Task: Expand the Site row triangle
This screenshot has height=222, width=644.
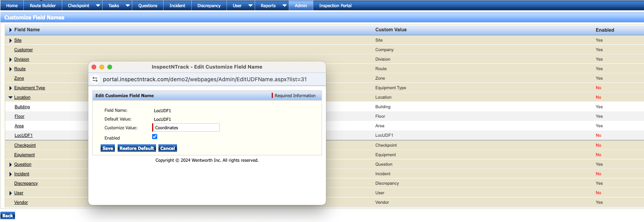Action: (x=10, y=40)
